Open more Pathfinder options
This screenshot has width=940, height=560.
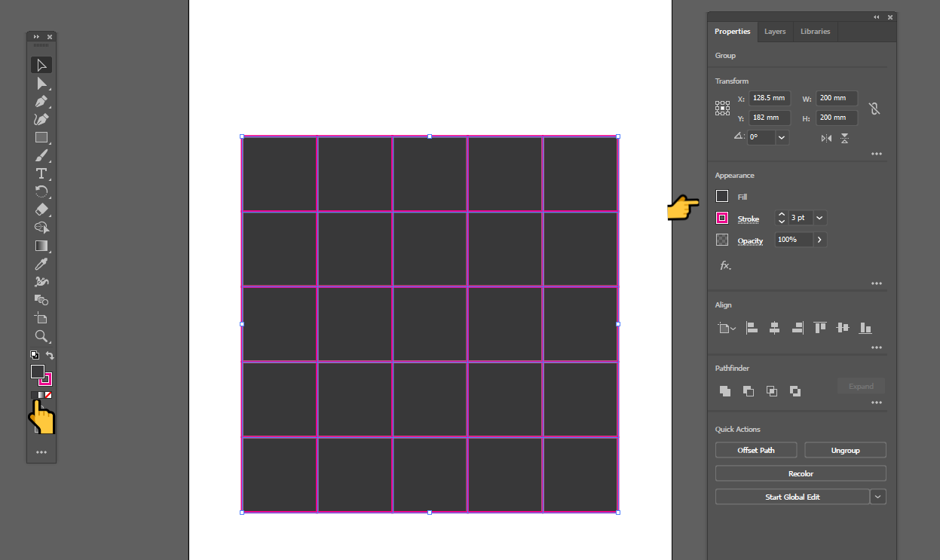(x=877, y=402)
